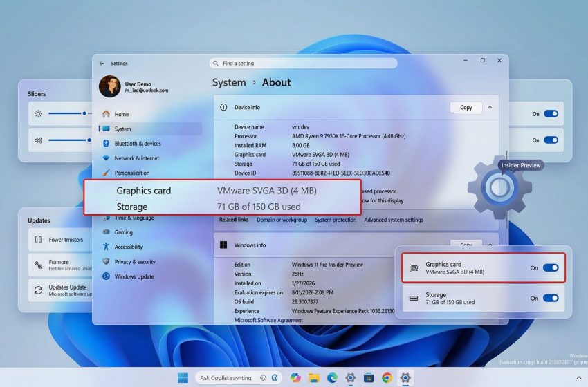Click the graphics card chip icon in panel
Viewport: 588px width, 387px height.
point(414,267)
